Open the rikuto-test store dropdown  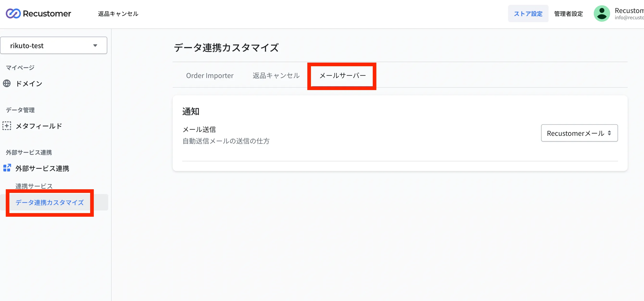54,45
